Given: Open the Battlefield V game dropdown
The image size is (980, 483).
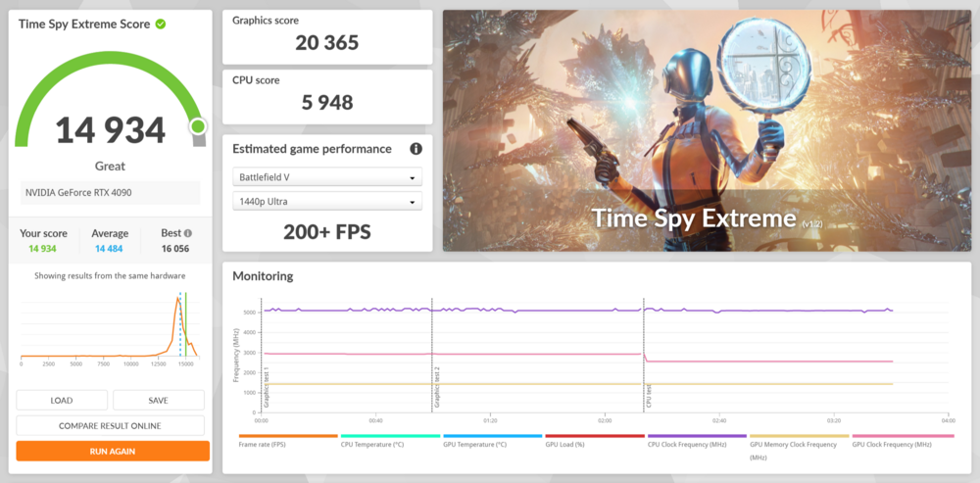Looking at the screenshot, I should click(327, 178).
